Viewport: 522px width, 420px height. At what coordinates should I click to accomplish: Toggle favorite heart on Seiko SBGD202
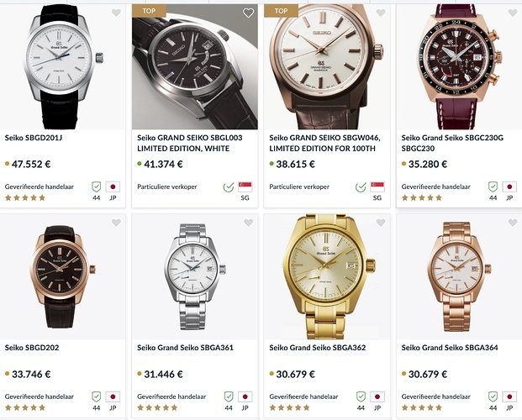(116, 223)
